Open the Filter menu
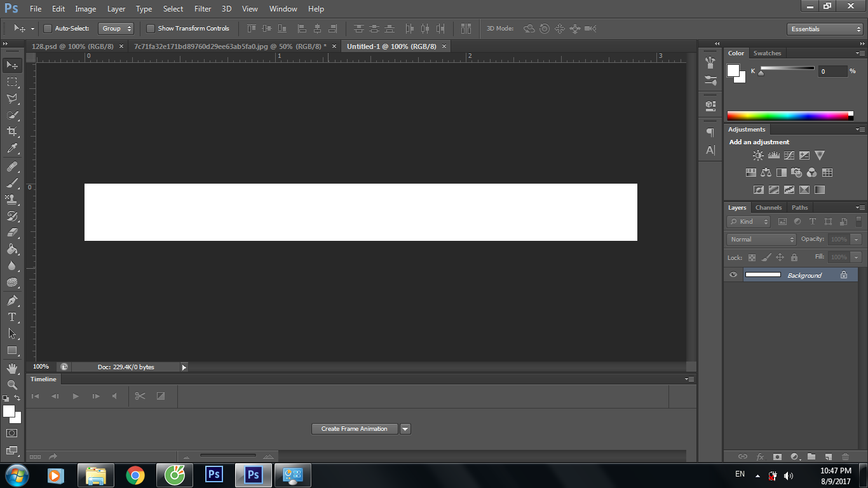 click(x=203, y=9)
